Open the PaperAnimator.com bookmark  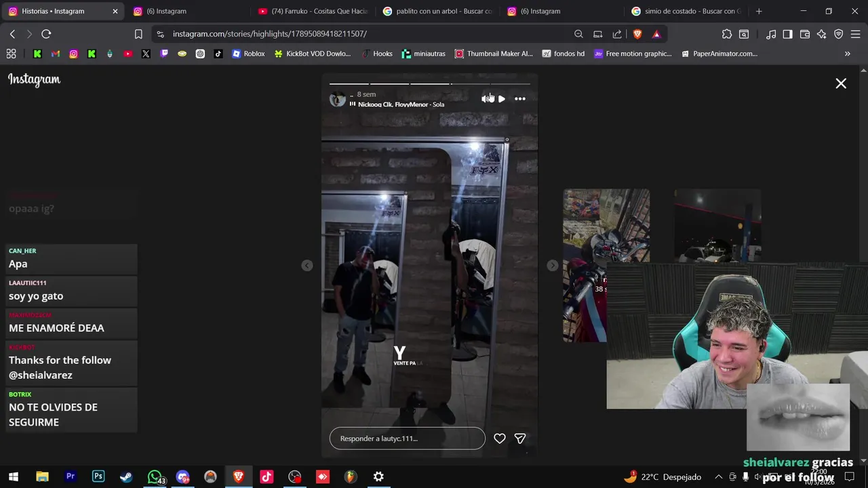pos(719,54)
